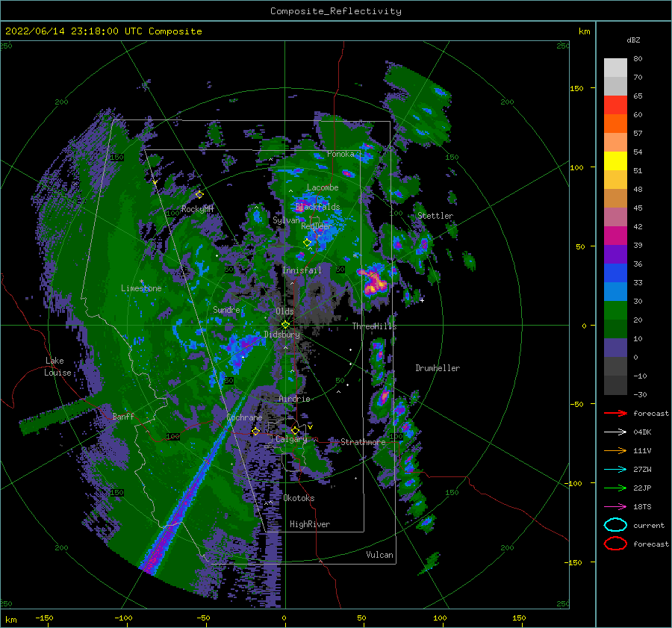The image size is (672, 628).
Task: Click the Calgary label
Action: [291, 439]
